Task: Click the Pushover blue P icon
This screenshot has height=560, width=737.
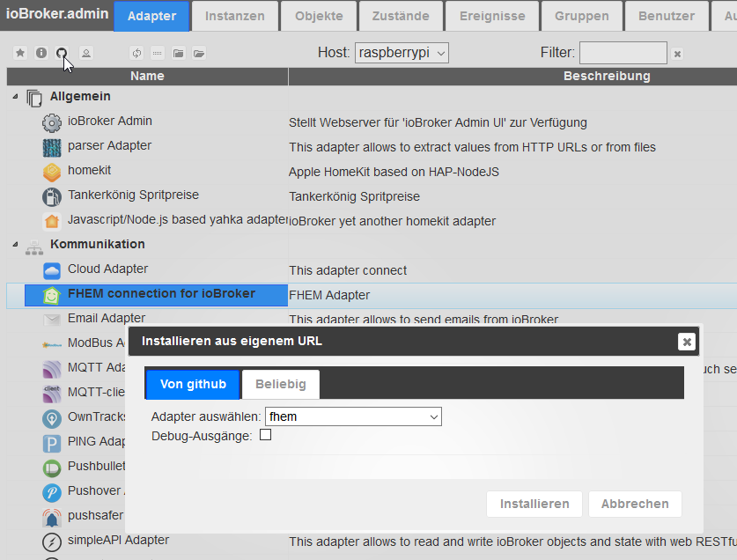Action: click(52, 492)
